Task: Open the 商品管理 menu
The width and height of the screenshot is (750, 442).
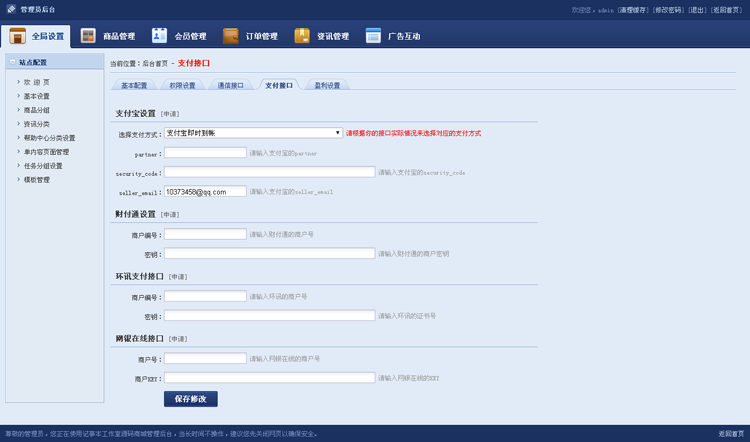Action: tap(108, 36)
